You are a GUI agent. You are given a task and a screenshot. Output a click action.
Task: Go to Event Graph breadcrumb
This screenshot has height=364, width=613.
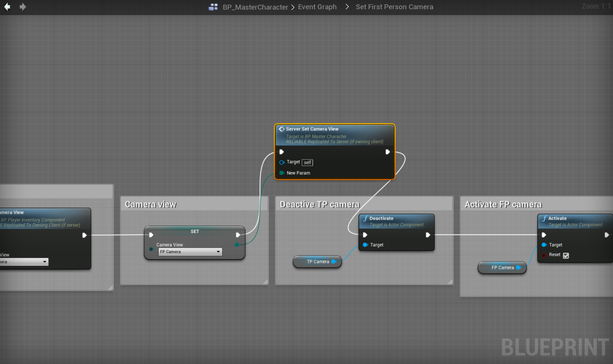pyautogui.click(x=317, y=7)
